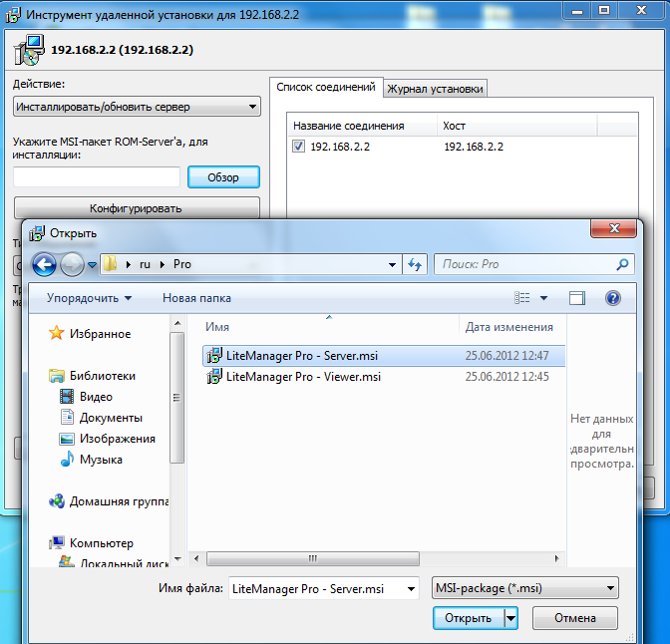Click 'Название соединения' column header
This screenshot has height=644, width=670.
tap(362, 126)
